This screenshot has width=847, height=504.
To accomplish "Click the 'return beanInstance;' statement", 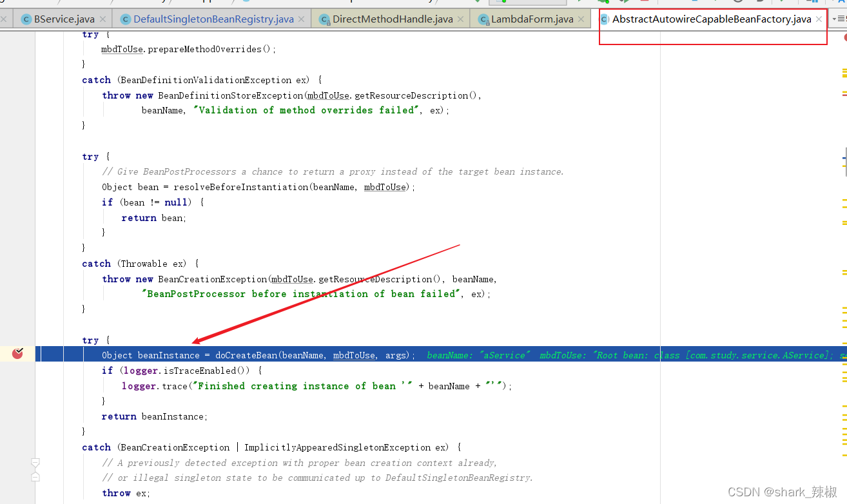I will pyautogui.click(x=155, y=416).
